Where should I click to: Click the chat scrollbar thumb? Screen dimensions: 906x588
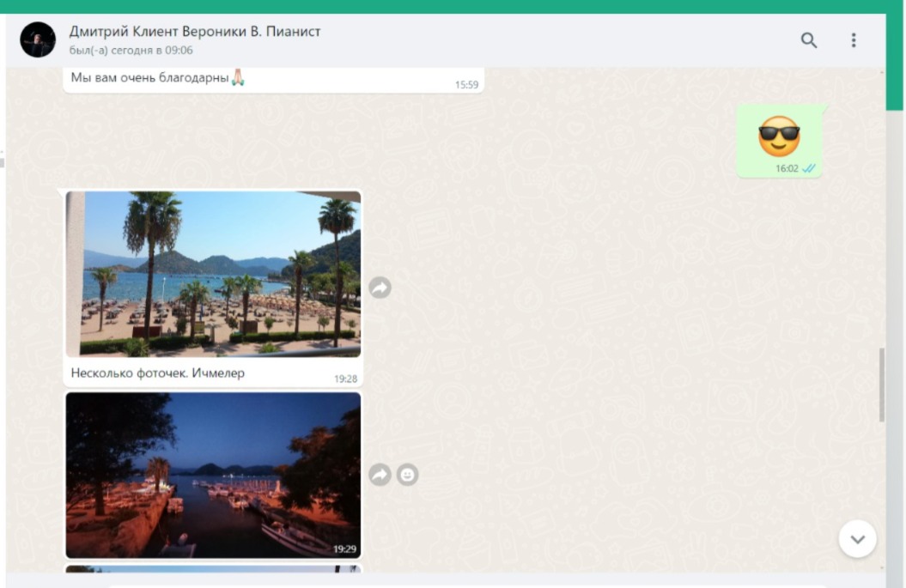coord(882,385)
